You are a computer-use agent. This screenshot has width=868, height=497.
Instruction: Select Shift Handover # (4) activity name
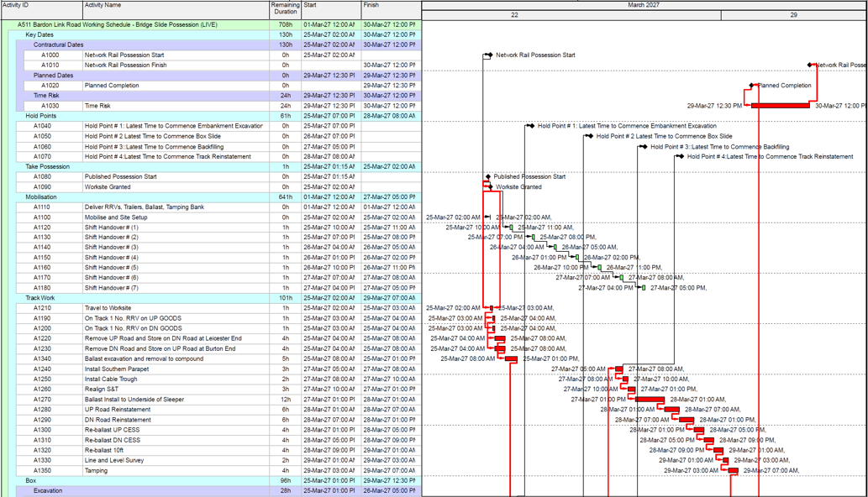tap(112, 258)
